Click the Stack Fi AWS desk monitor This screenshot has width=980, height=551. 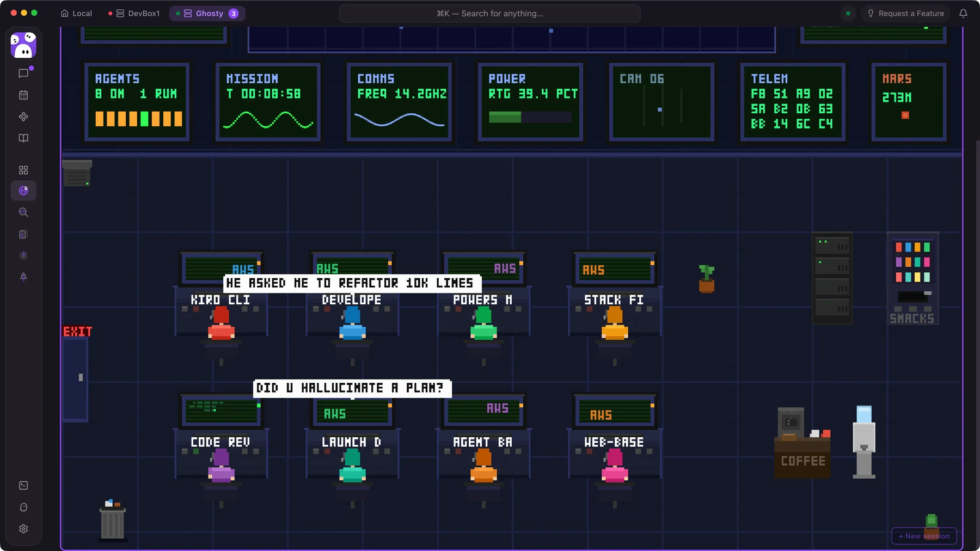pos(615,269)
